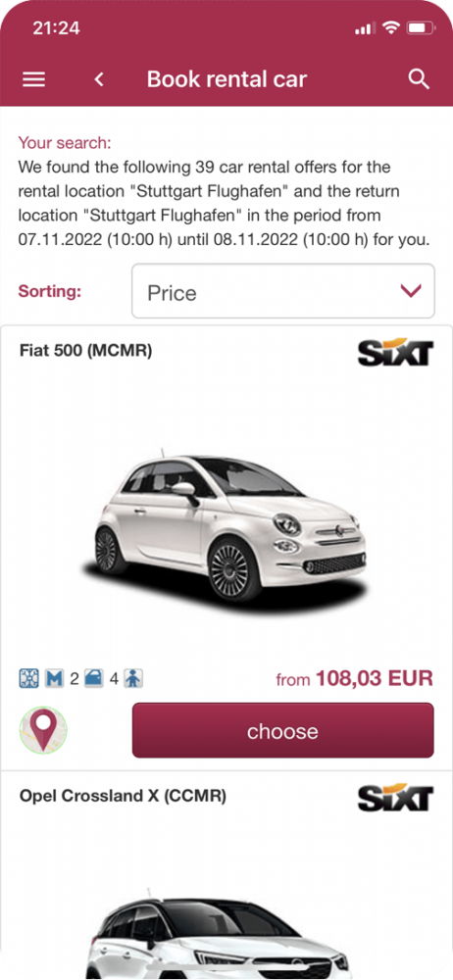Select the Fiat 500 (MCMR) title
Screen dimensions: 453x980
coord(85,351)
